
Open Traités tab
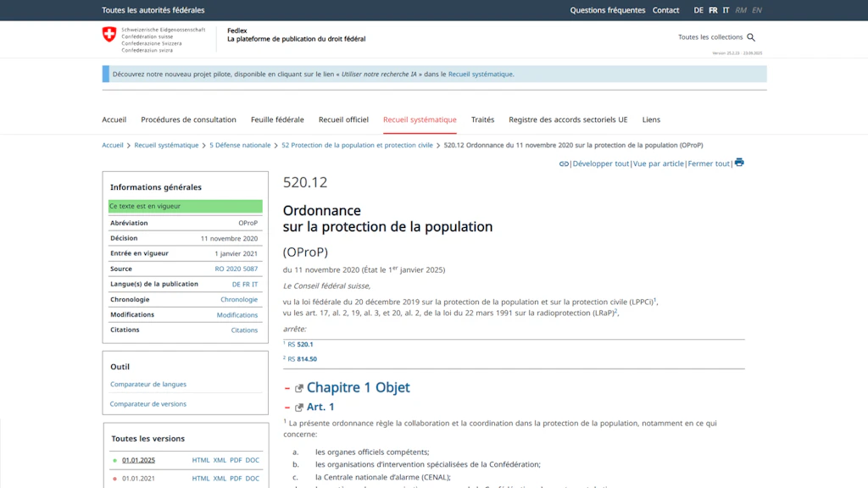(x=482, y=119)
